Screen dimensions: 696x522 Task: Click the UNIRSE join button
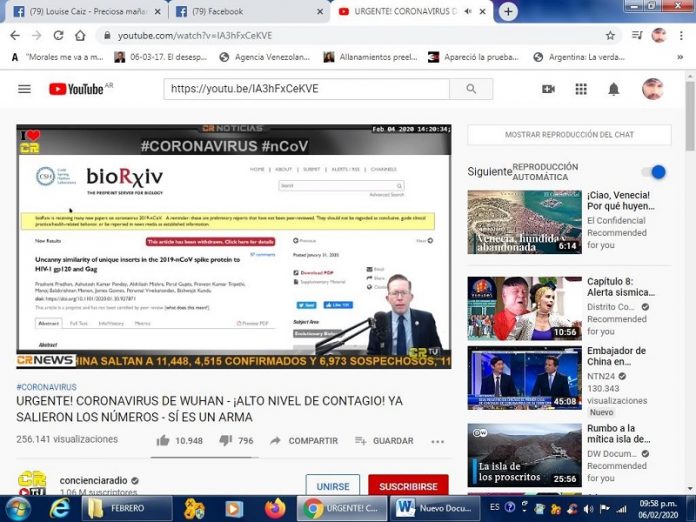click(333, 486)
